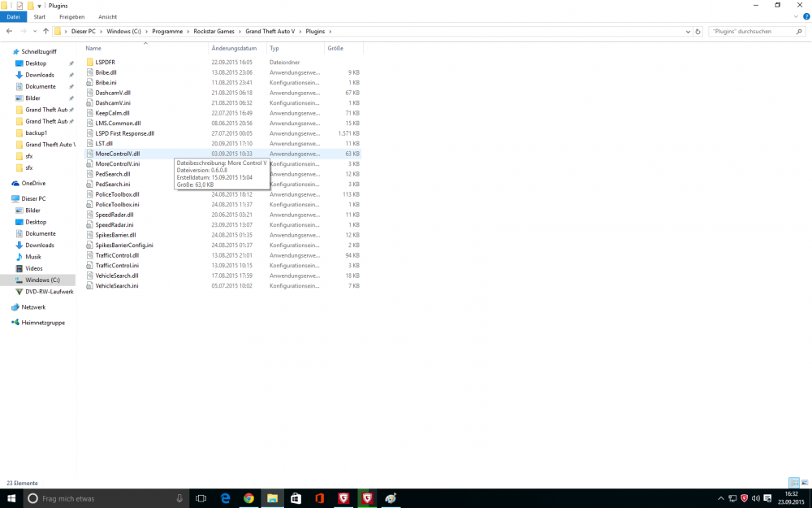Select the PoliceToolbox.dll file icon
The image size is (812, 508).
(89, 194)
